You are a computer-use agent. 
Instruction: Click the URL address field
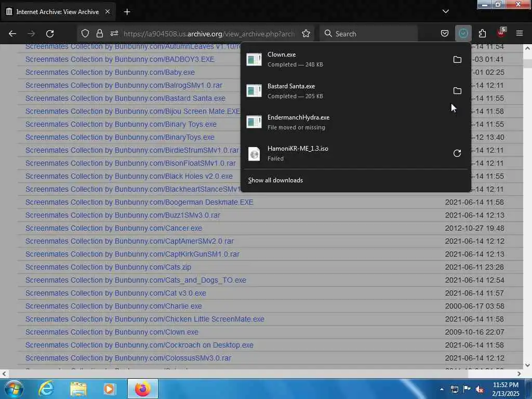point(209,34)
